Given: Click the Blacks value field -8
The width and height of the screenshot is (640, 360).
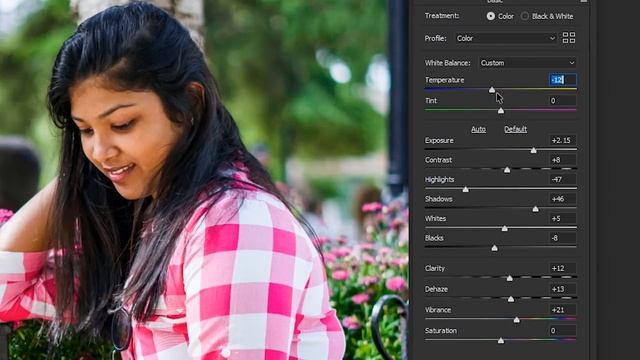Looking at the screenshot, I should 562,238.
